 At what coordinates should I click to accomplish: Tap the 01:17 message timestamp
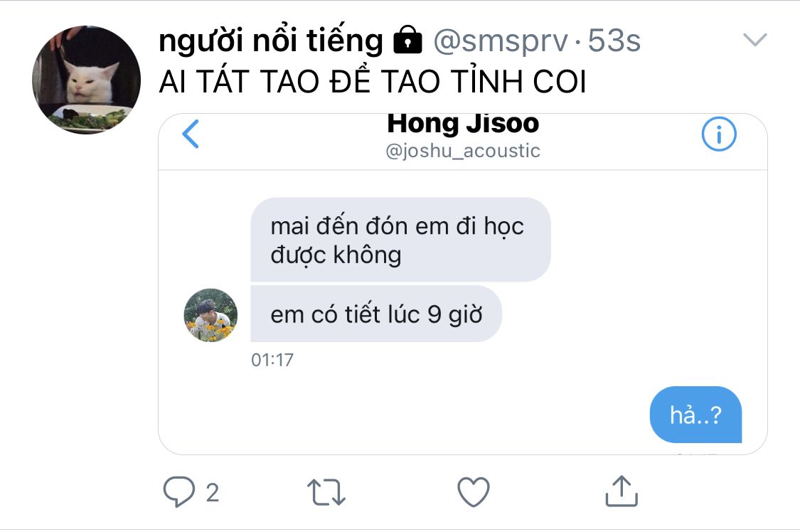pyautogui.click(x=272, y=360)
